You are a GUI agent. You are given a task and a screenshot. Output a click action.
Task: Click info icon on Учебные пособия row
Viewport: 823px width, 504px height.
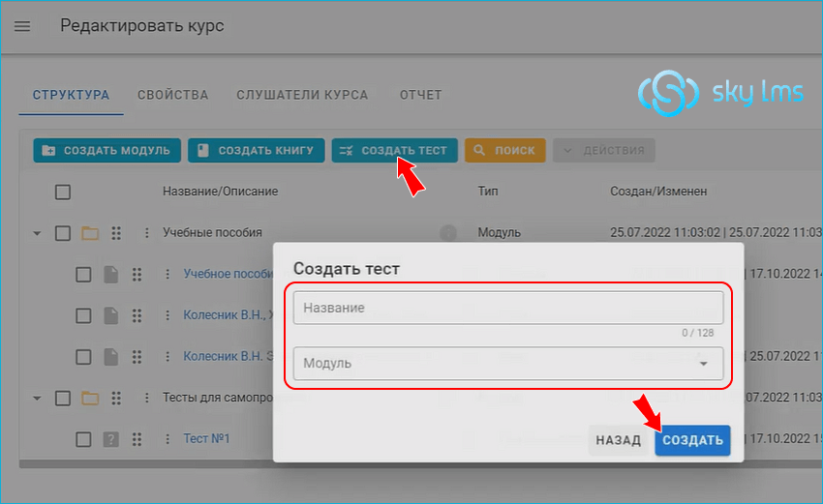(x=447, y=233)
